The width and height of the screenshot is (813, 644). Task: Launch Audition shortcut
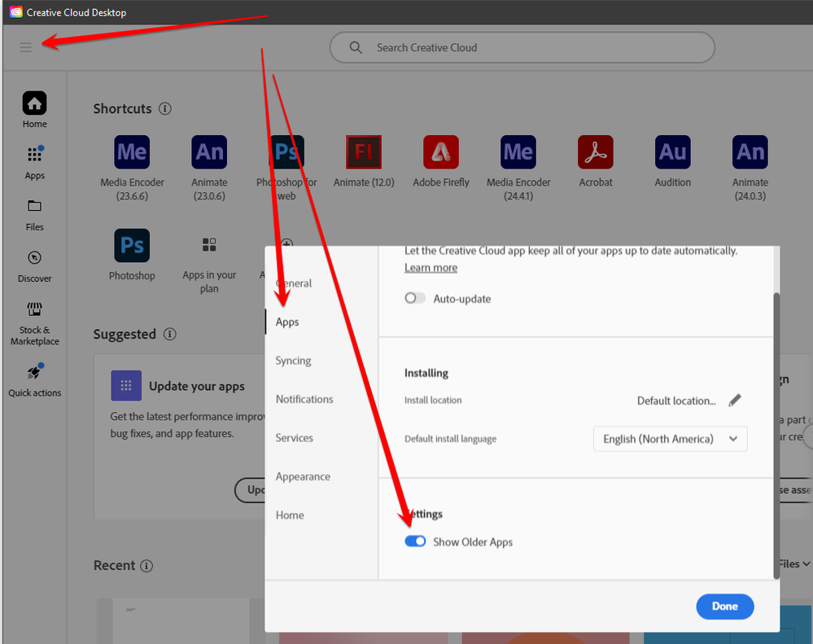[x=672, y=152]
